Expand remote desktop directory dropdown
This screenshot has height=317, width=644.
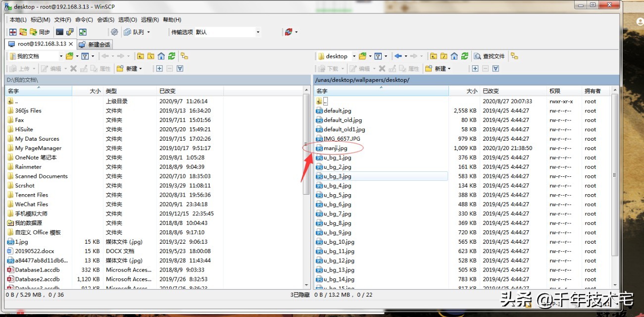pos(353,56)
